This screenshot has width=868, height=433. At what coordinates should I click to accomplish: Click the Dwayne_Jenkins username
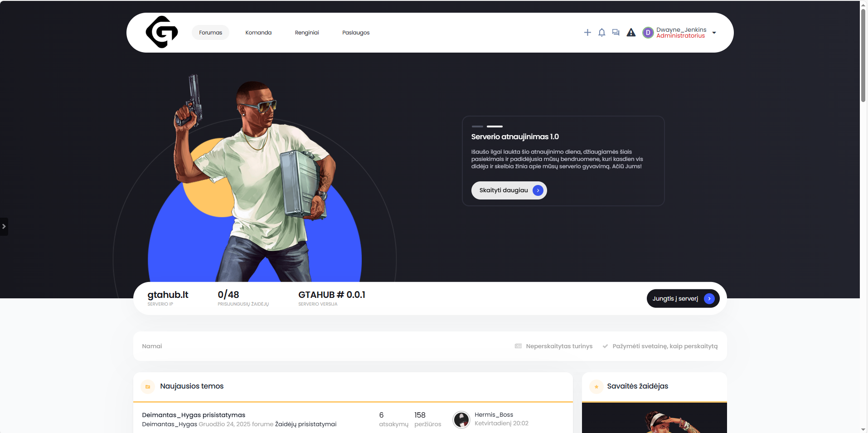[x=681, y=30]
